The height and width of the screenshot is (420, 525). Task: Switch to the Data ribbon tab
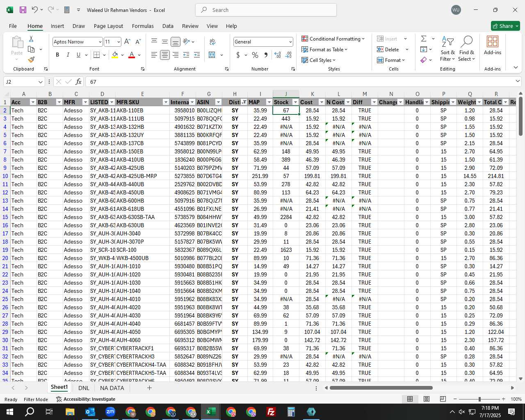pyautogui.click(x=168, y=26)
